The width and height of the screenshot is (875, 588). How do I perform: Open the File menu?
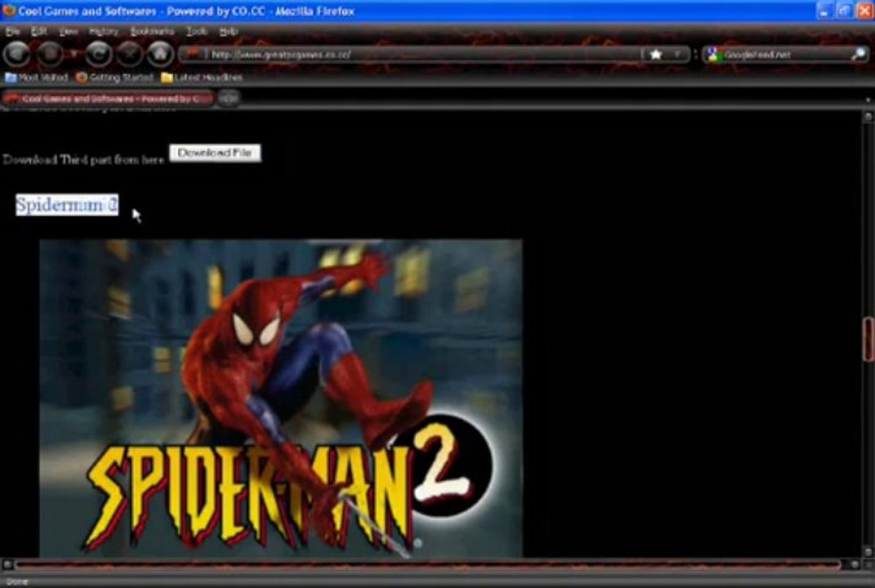click(12, 31)
